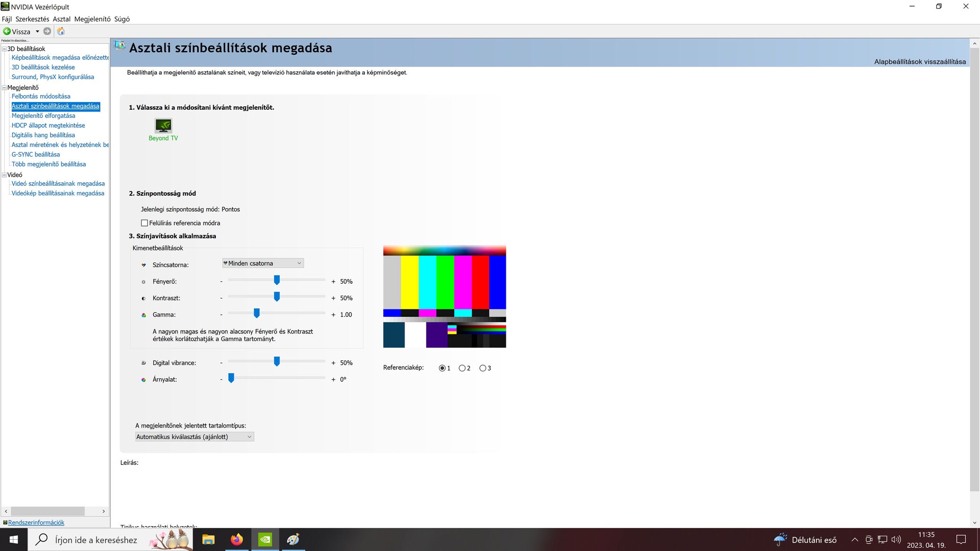The image size is (980, 551).
Task: Open File Explorer from taskbar
Action: click(208, 540)
